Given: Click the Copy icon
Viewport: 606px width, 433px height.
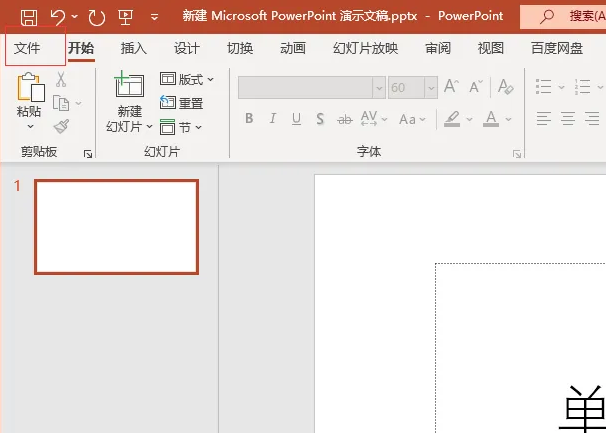Looking at the screenshot, I should 61,103.
